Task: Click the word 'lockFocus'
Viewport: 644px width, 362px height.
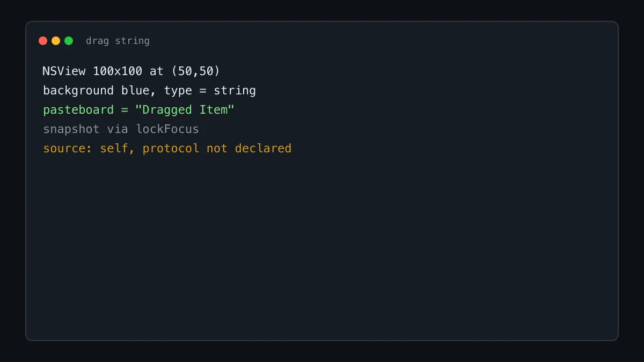Action: 167,129
